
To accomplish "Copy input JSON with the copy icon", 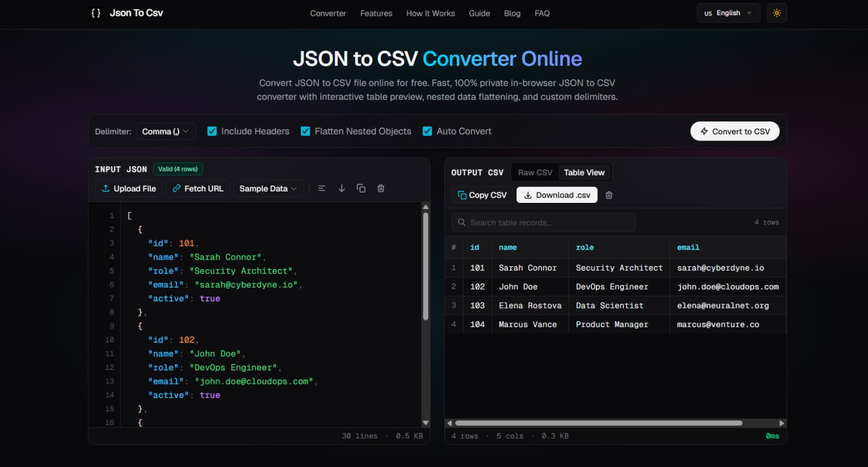I will 361,188.
